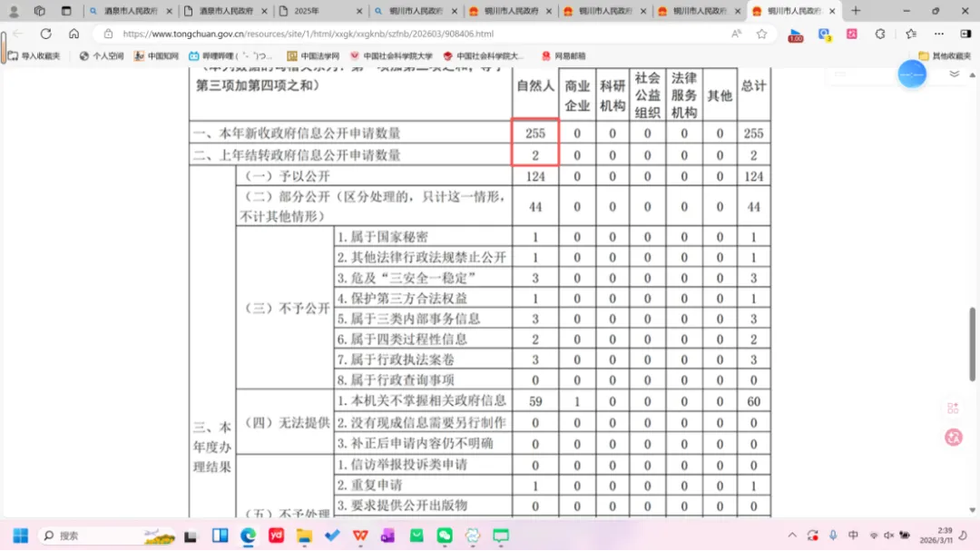The width and height of the screenshot is (980, 551).
Task: Open the 网易邮箱 bookmark
Action: tap(563, 55)
